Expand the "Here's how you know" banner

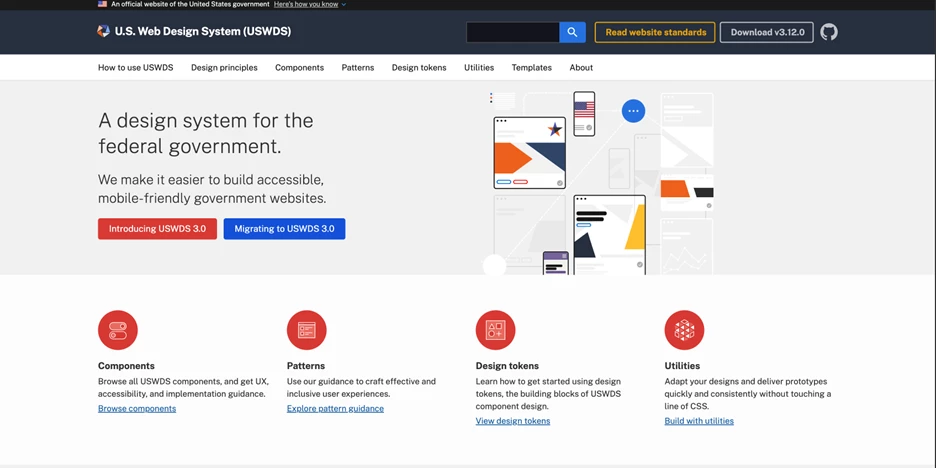[x=310, y=4]
